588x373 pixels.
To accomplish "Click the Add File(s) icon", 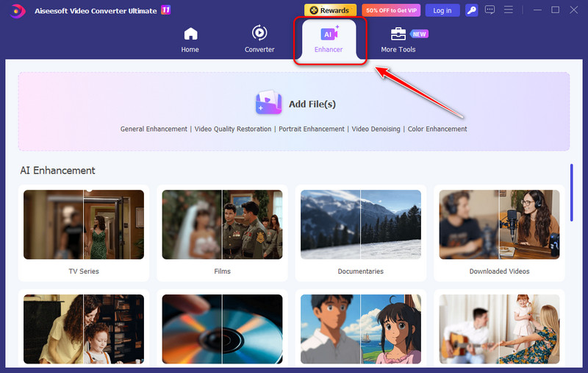I will pos(268,104).
